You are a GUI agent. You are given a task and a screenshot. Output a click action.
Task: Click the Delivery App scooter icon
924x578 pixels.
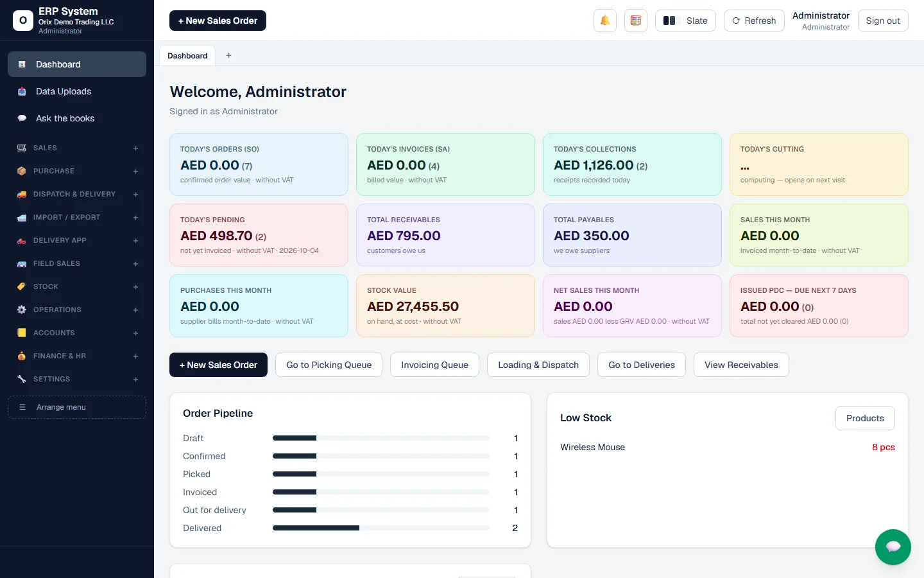point(22,240)
